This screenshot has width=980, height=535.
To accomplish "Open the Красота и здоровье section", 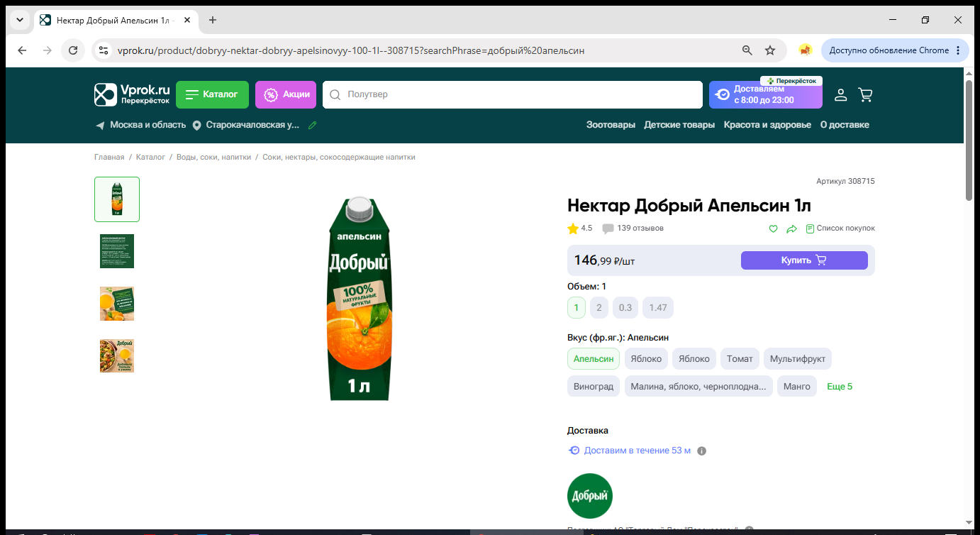I will tap(767, 125).
